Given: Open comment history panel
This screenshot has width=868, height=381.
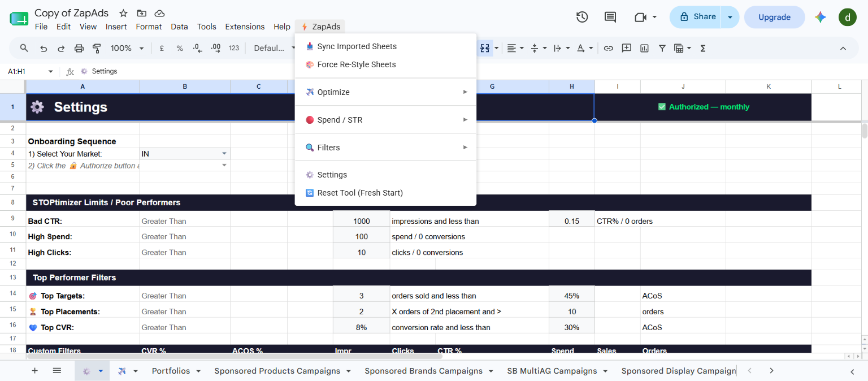Looking at the screenshot, I should click(x=610, y=17).
